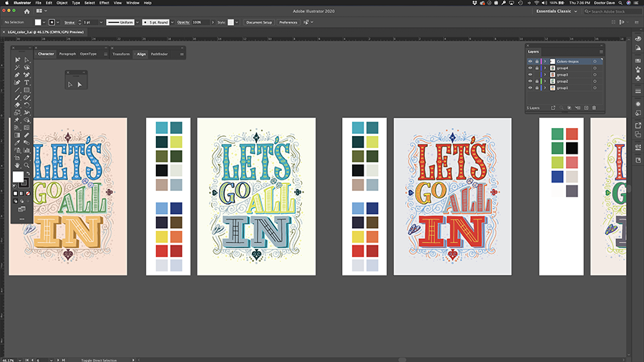This screenshot has height=362, width=644.
Task: Click the underlined Opacity label
Action: coord(183,22)
